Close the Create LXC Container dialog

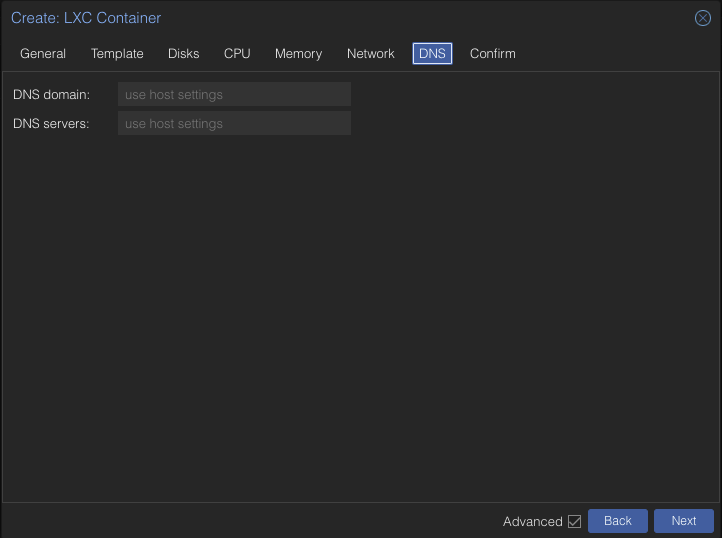703,18
